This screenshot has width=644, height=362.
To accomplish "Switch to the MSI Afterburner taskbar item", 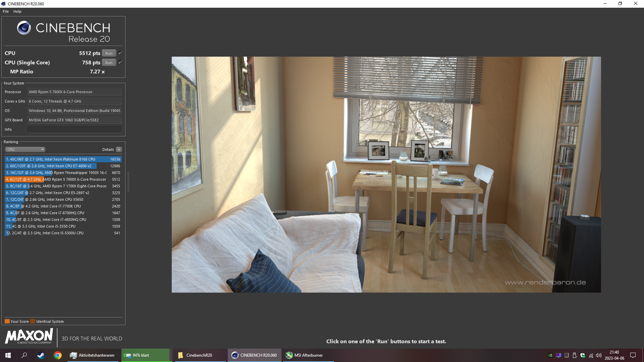I will click(x=305, y=355).
